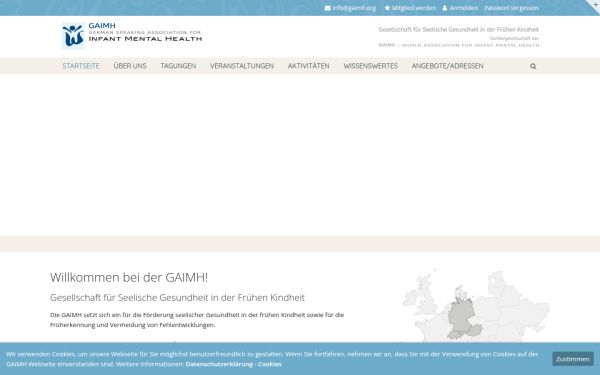Click the header text Gesellschaft für Seelische Gesundheit
This screenshot has width=600, height=375.
pyautogui.click(x=458, y=29)
